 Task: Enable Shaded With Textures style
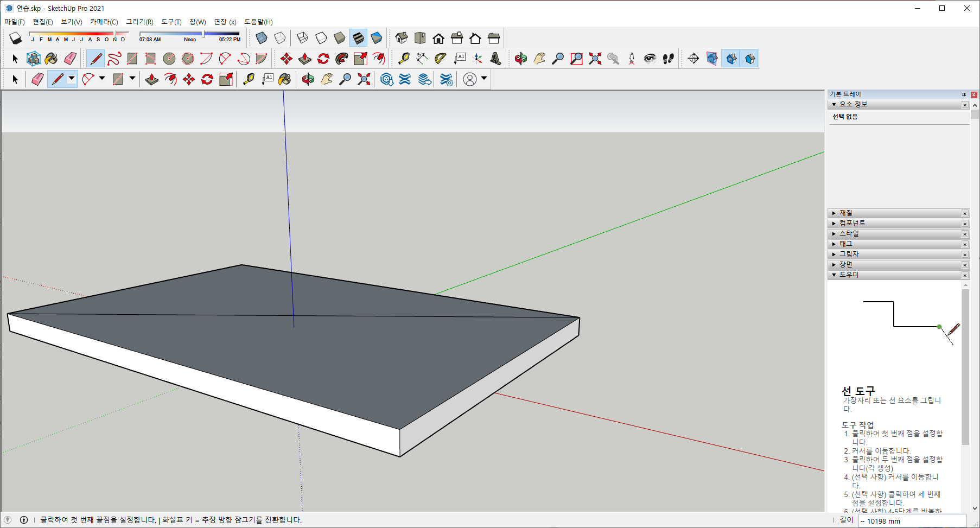pyautogui.click(x=358, y=38)
